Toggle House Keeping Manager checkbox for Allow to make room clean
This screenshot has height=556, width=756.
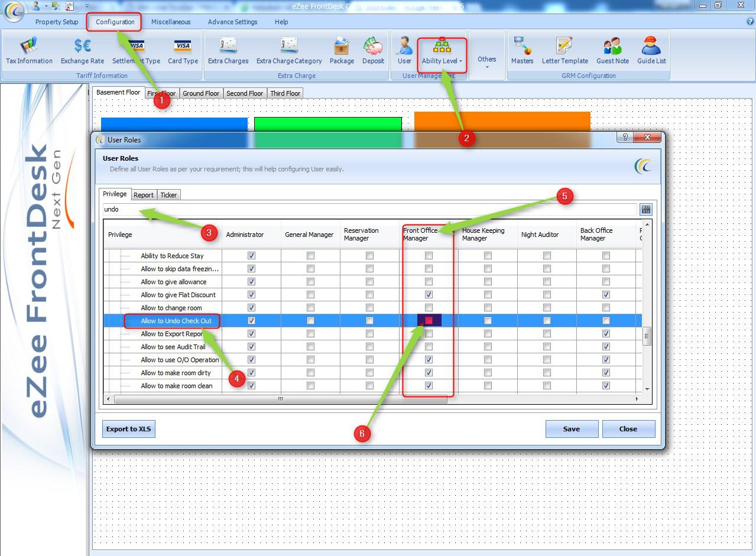[488, 386]
